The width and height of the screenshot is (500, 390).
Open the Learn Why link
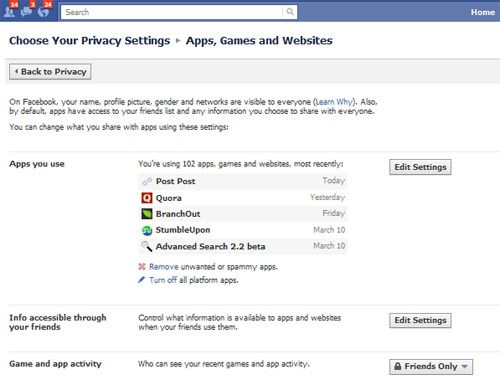[x=334, y=102]
